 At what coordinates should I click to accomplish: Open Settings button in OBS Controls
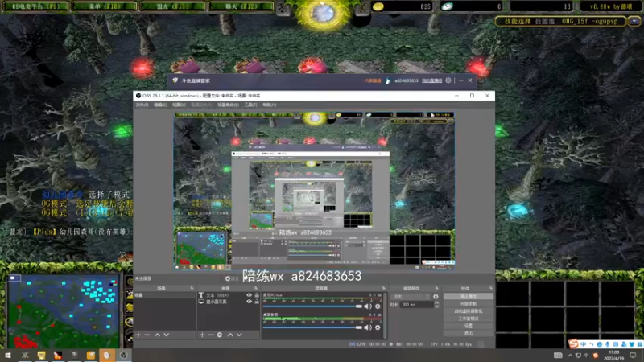point(469,326)
